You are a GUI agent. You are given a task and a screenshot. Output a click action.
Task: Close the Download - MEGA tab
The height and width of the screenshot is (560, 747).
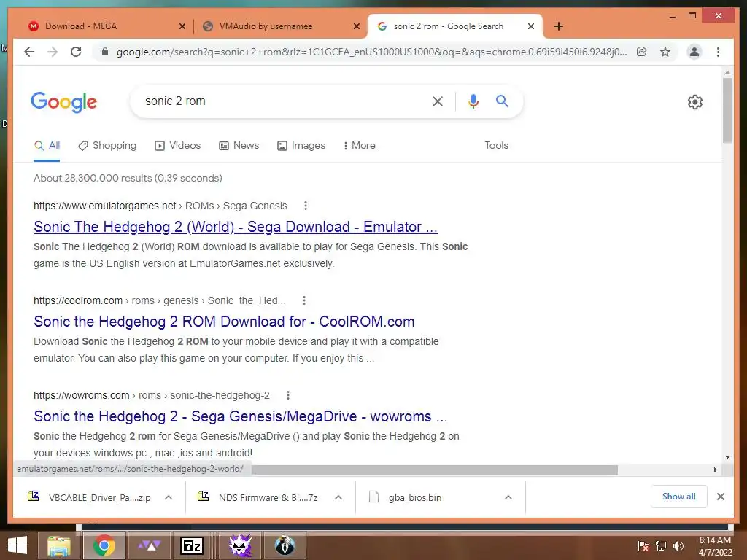[x=182, y=26]
